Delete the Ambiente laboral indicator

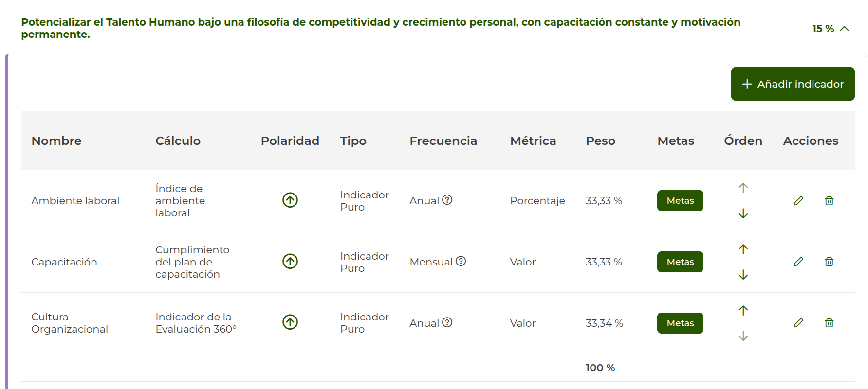(829, 200)
